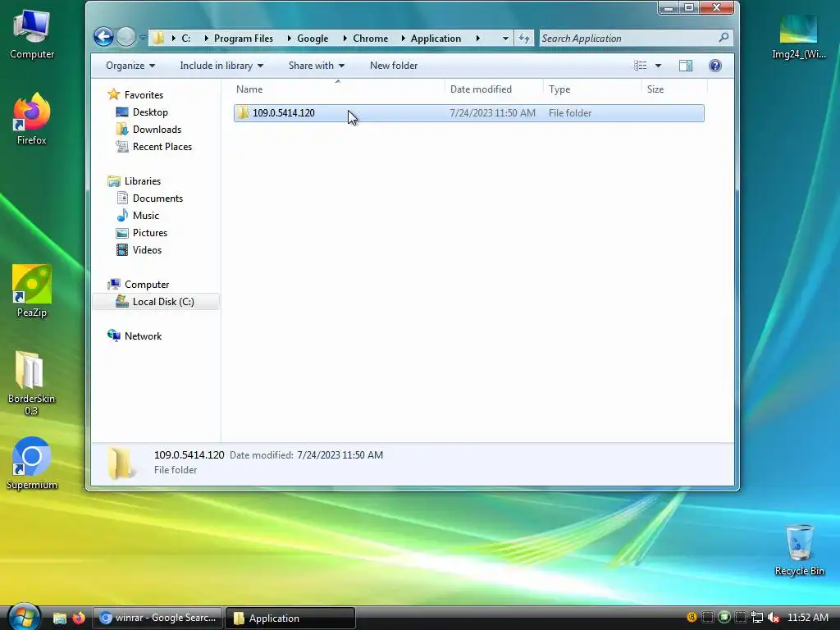The height and width of the screenshot is (630, 840).
Task: Change the view with view icon
Action: pyautogui.click(x=640, y=66)
